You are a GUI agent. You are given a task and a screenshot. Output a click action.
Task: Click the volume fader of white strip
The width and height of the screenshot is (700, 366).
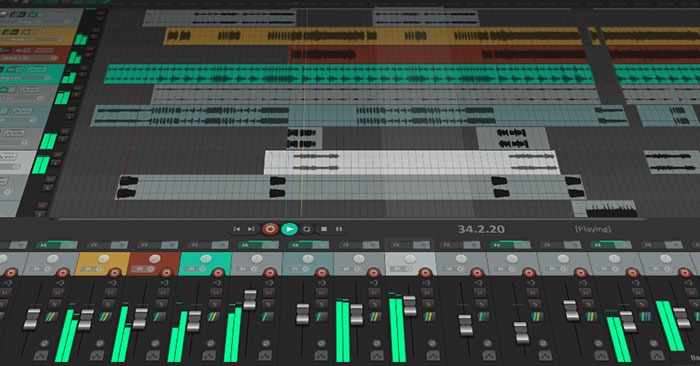[x=410, y=306]
